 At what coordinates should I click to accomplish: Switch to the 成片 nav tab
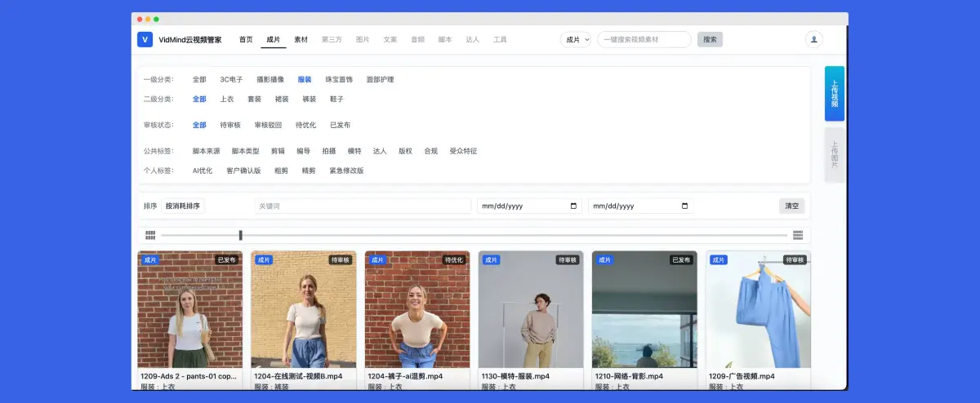coord(274,39)
